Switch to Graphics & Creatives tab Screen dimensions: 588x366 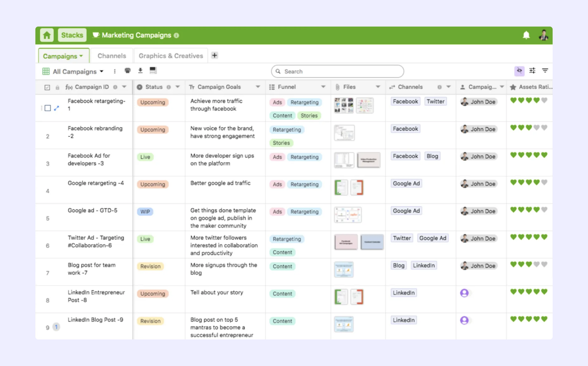171,56
